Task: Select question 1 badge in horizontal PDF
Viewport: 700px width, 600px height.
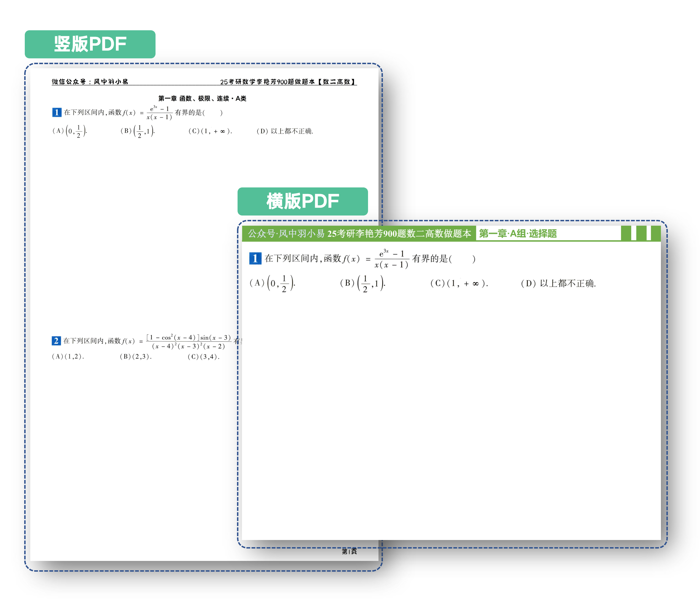Action: pyautogui.click(x=255, y=258)
